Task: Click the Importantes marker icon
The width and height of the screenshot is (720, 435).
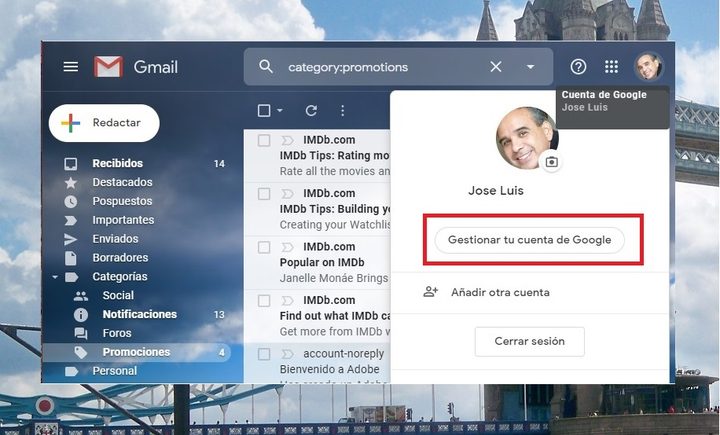Action: tap(71, 220)
